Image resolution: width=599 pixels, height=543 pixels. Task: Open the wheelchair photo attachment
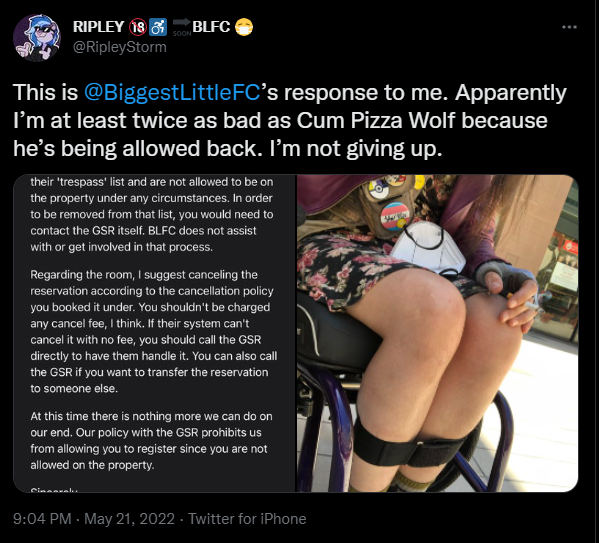[437, 333]
